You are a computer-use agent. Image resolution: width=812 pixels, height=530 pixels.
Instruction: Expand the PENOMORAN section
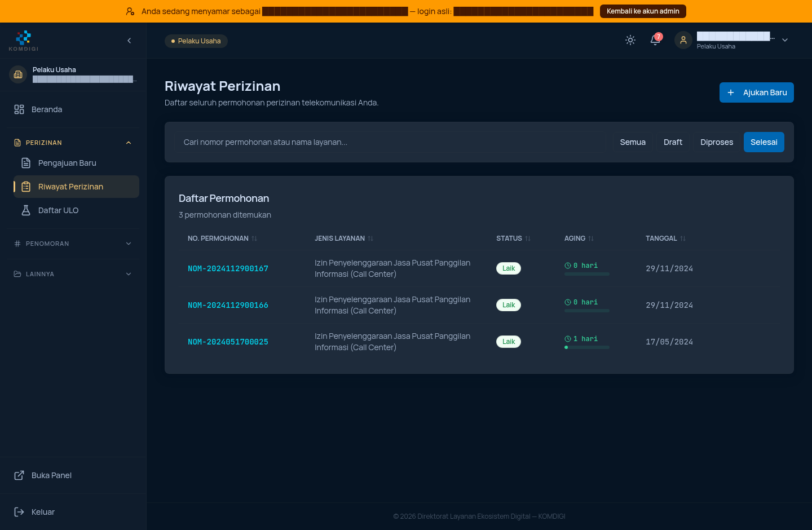coord(73,244)
